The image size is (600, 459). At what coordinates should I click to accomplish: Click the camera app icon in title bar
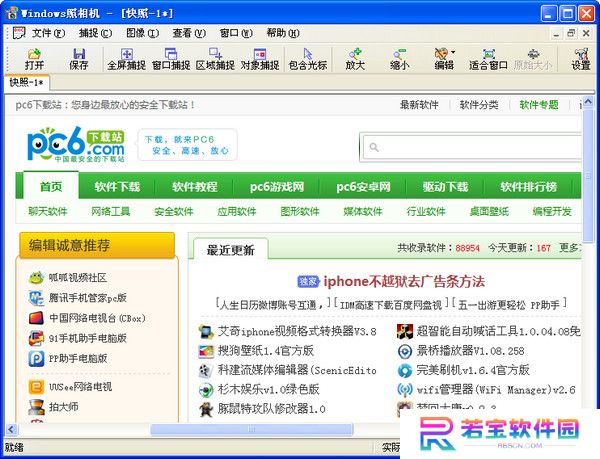tap(11, 13)
